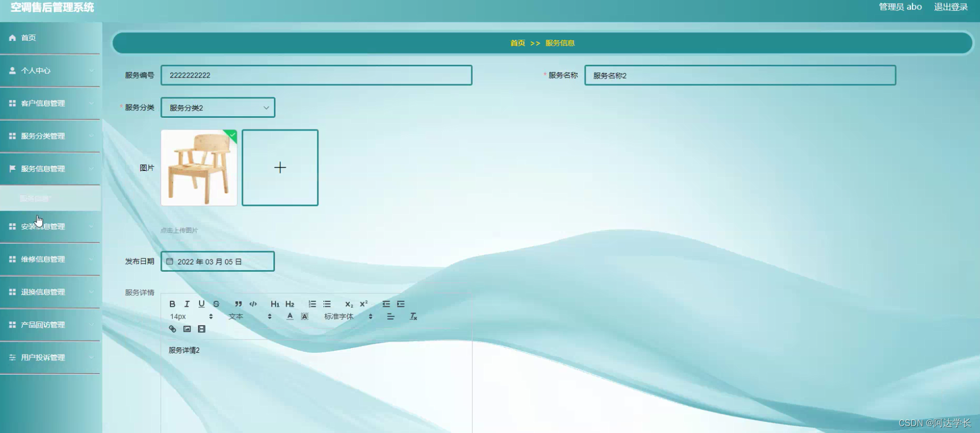Screen dimensions: 980x433
Task: Click the plus box to upload image
Action: click(280, 168)
